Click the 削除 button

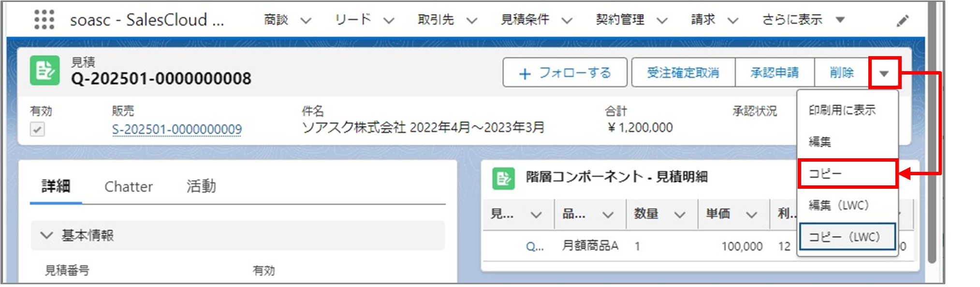coord(842,73)
